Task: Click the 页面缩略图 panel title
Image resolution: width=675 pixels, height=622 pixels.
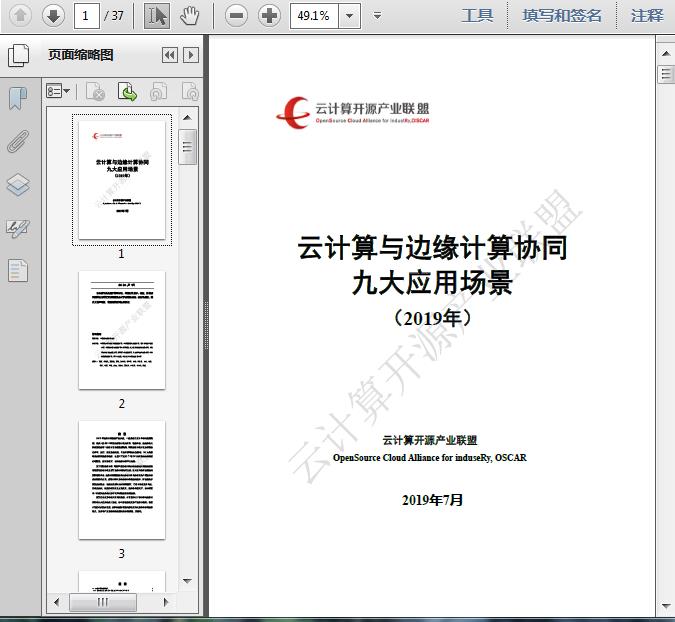Action: [x=81, y=55]
